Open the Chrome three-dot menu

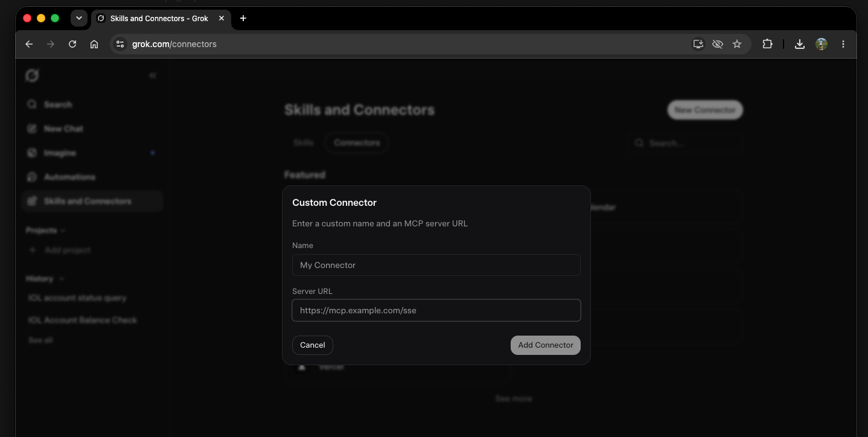(x=843, y=44)
